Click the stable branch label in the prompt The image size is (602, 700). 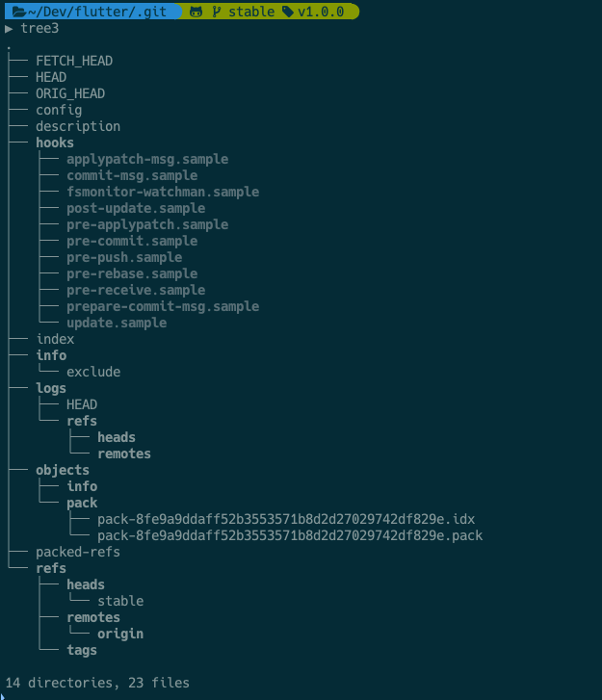coord(251,12)
